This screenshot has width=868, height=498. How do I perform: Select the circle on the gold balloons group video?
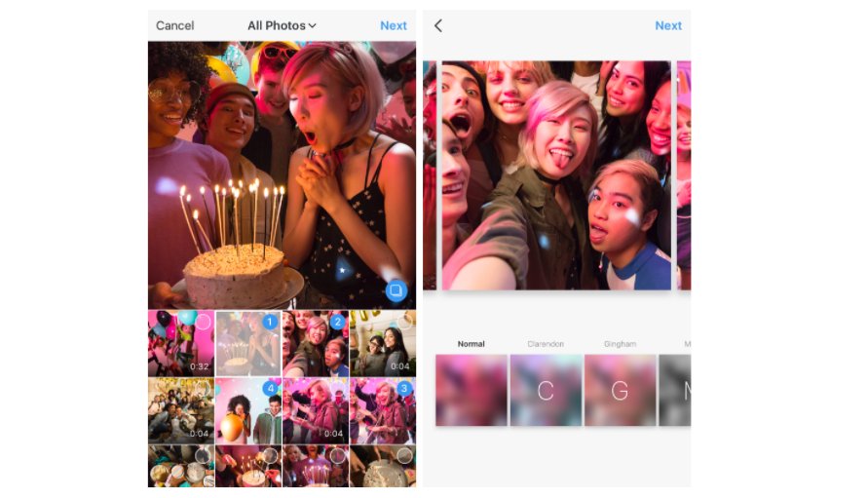[x=204, y=388]
